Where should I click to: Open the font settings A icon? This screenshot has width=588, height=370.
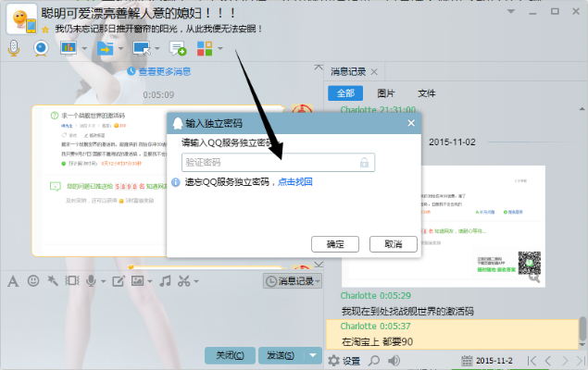coord(13,281)
